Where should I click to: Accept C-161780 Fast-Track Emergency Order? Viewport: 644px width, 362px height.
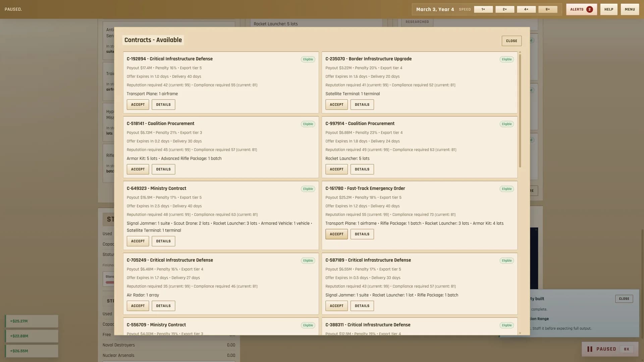click(336, 234)
